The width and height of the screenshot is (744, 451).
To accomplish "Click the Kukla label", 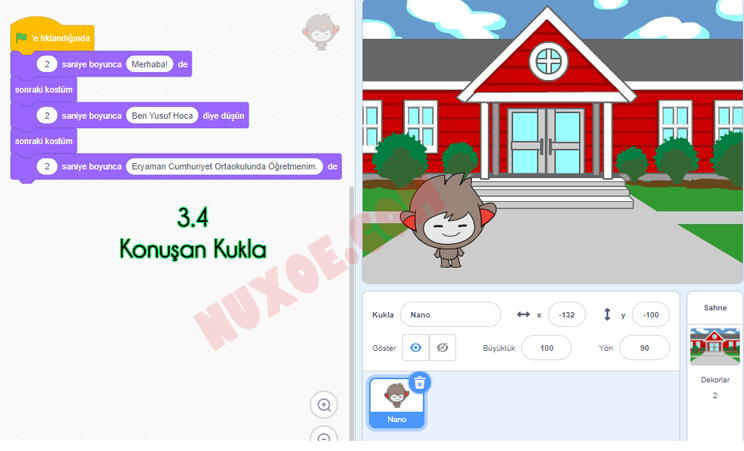I will [x=383, y=314].
